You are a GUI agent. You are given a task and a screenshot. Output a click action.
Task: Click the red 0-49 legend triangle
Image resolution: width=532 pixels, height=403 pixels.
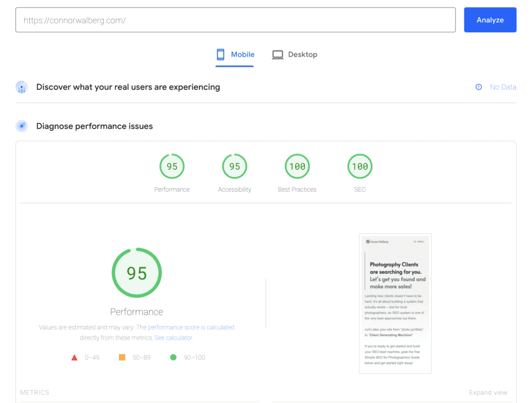[74, 357]
